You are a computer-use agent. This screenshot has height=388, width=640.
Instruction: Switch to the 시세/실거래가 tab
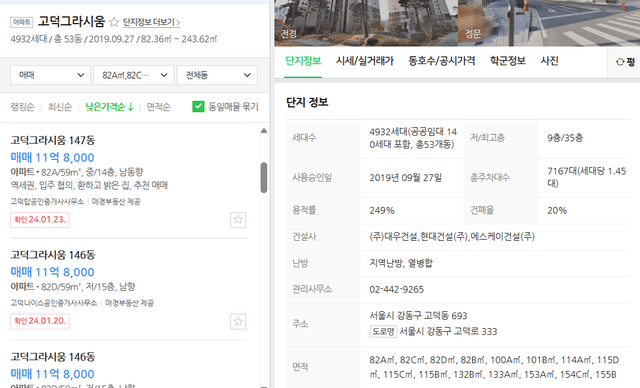[364, 61]
